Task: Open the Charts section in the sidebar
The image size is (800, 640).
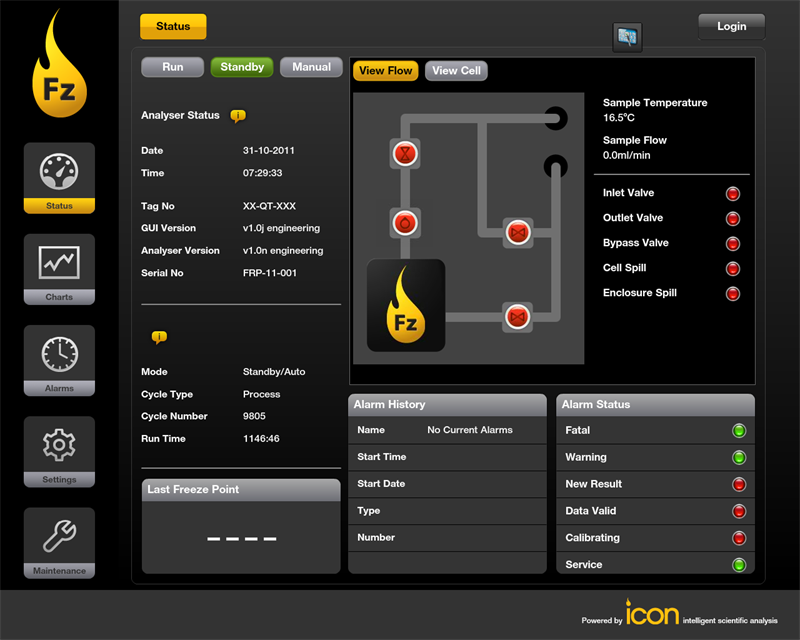Action: coord(59,264)
